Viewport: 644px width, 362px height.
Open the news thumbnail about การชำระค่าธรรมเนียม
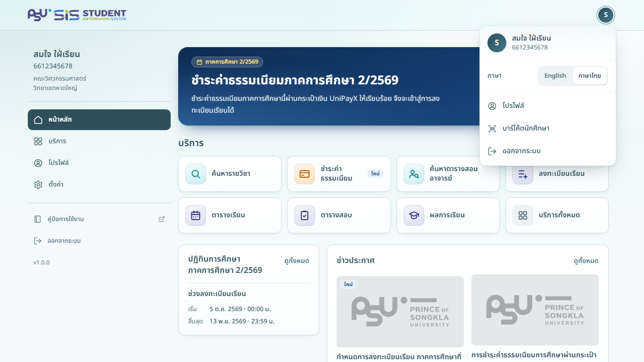coord(535,310)
